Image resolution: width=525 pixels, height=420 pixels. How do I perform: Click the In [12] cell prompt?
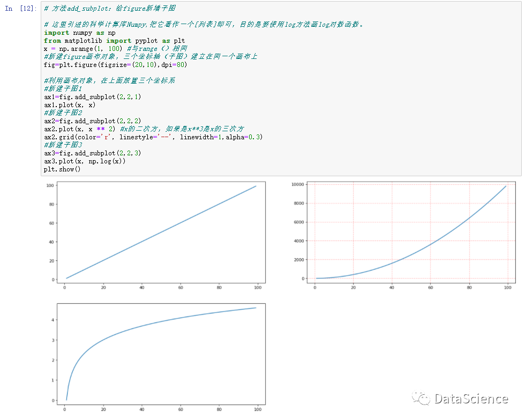point(21,9)
